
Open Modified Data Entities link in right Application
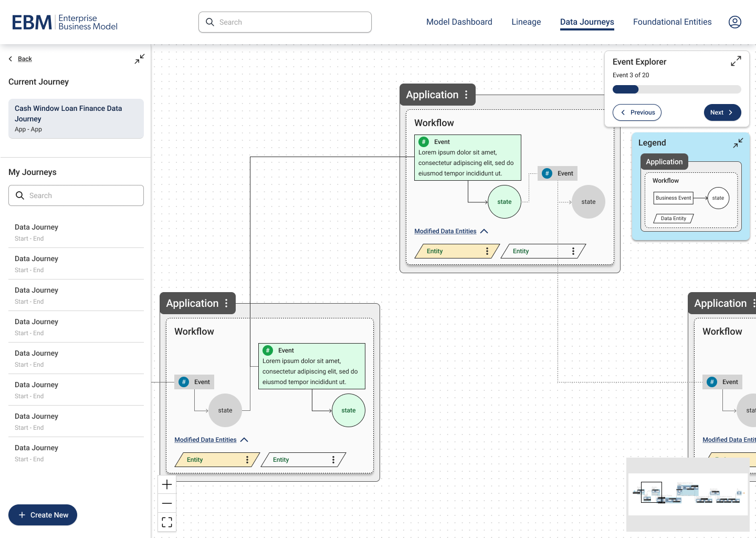tap(729, 440)
